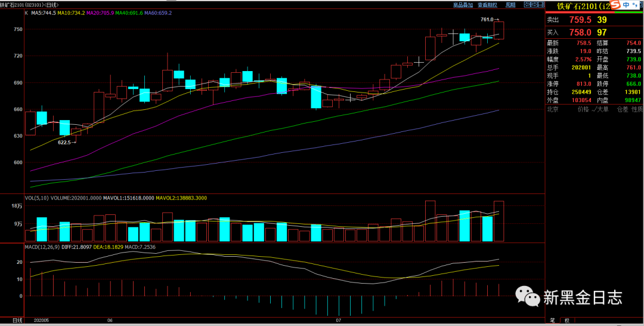Viewport: 644px width, 326px height.
Task: Click the 外盘 value 103054
Action: point(581,100)
